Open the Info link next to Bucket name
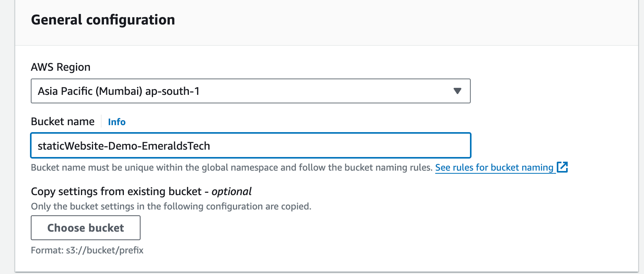This screenshot has height=274, width=644. coord(116,122)
